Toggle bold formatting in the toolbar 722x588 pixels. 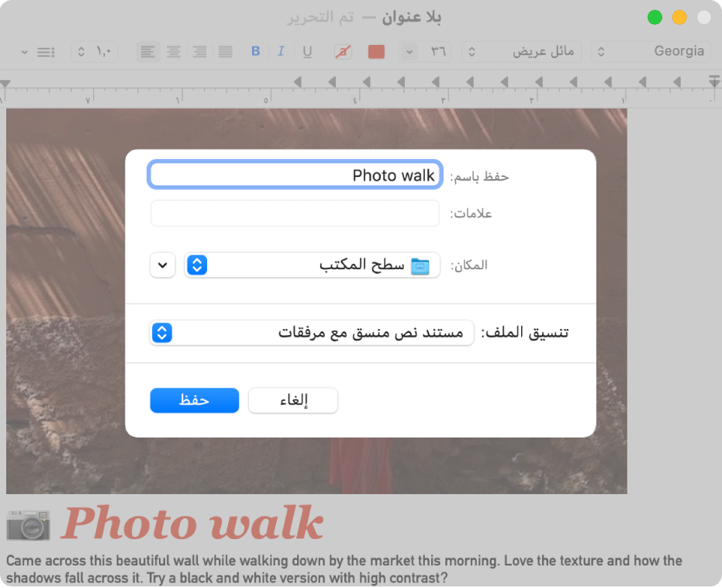(256, 52)
